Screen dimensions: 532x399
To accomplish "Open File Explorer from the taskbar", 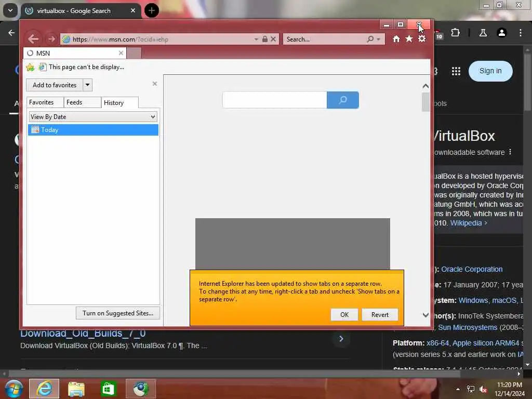I will pos(76,389).
